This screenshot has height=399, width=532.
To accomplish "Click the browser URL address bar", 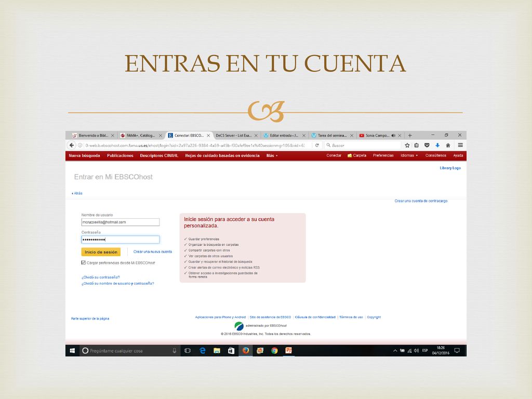I will 195,145.
